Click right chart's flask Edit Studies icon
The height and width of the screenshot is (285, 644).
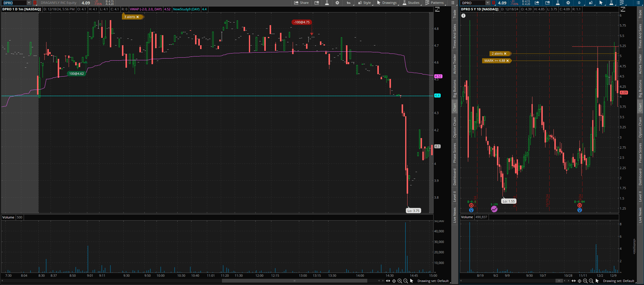coord(558,3)
